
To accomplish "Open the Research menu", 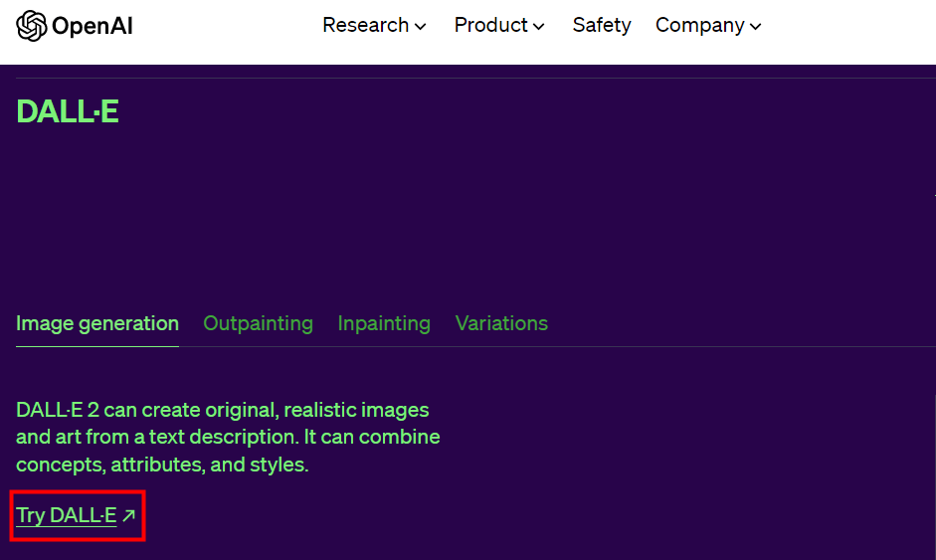I will tap(374, 25).
